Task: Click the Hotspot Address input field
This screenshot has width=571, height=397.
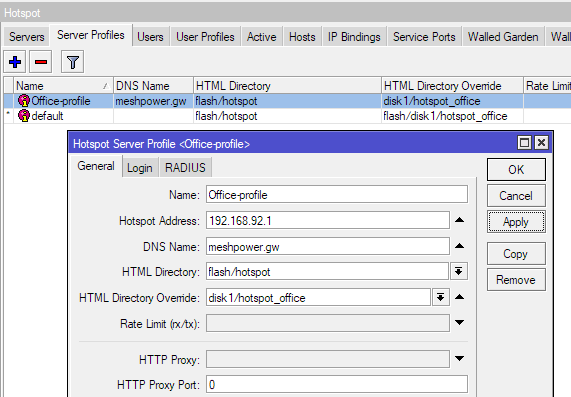Action: [328, 220]
